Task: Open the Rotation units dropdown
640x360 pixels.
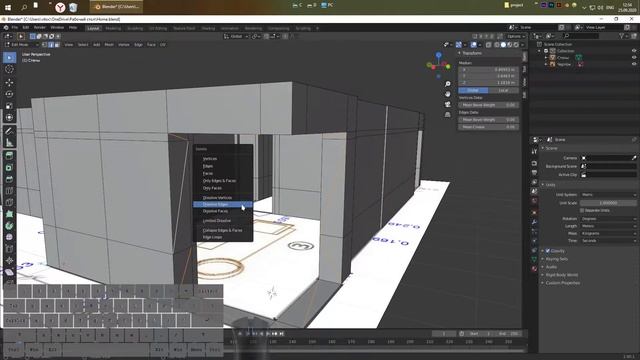Action: point(609,219)
